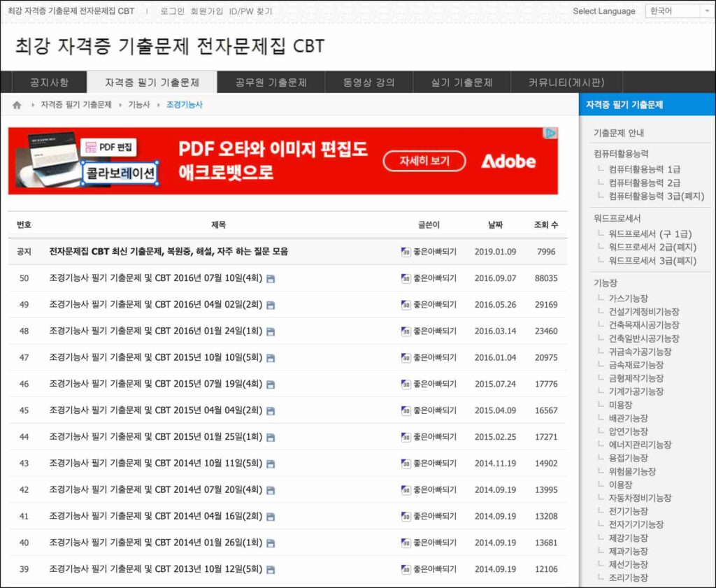Click file icon next to 2016년 01월 24일(1회)

coord(271,331)
